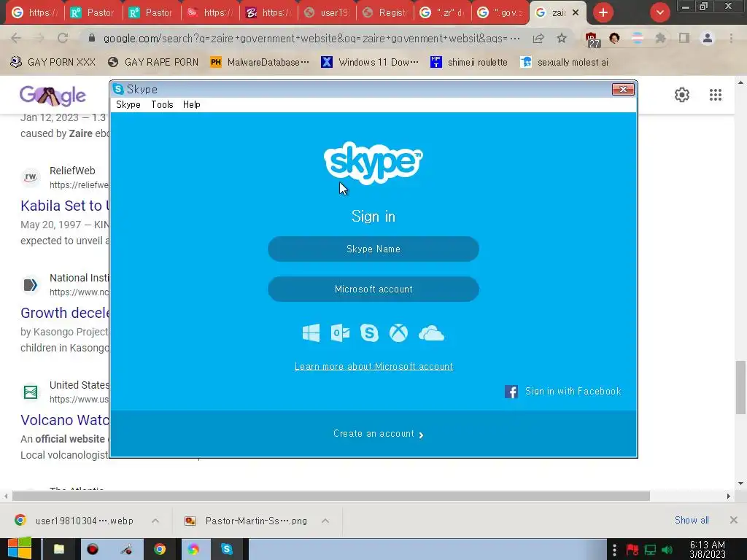Click the ReliefWeb site name

[72, 171]
